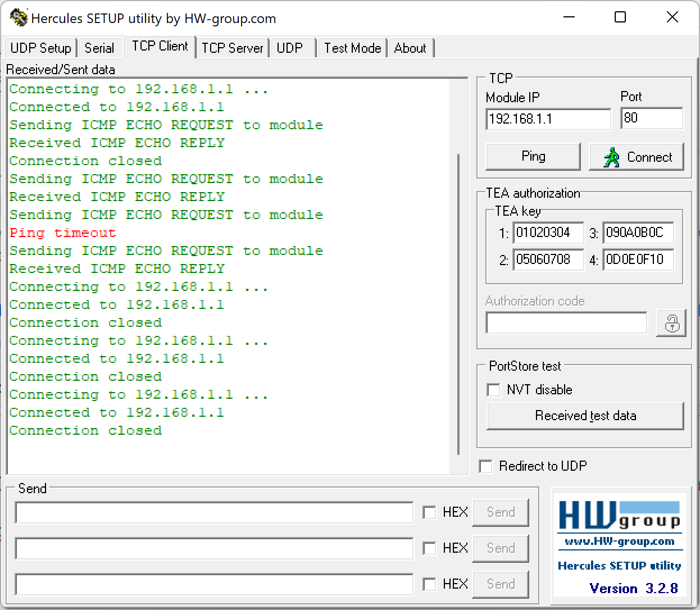Focus the Port number field

pos(651,119)
